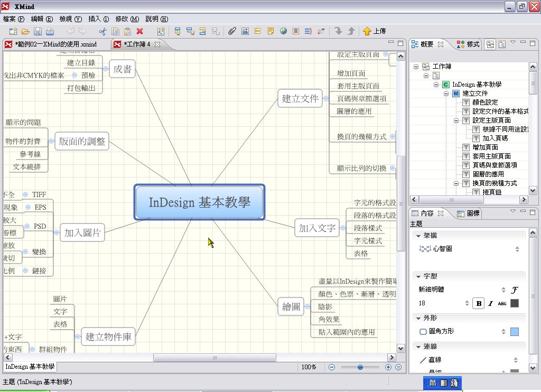This screenshot has width=541, height=392.
Task: Click the paste clipboard icon
Action: (128, 31)
